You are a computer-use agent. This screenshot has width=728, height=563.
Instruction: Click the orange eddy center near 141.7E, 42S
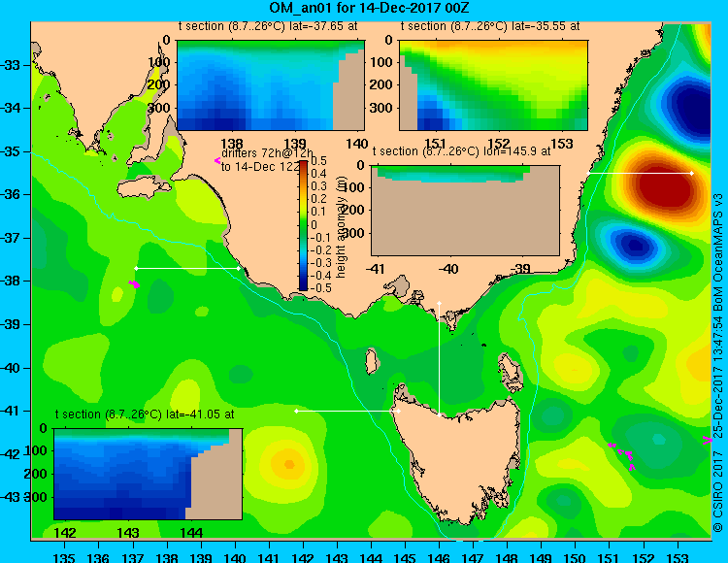[289, 464]
